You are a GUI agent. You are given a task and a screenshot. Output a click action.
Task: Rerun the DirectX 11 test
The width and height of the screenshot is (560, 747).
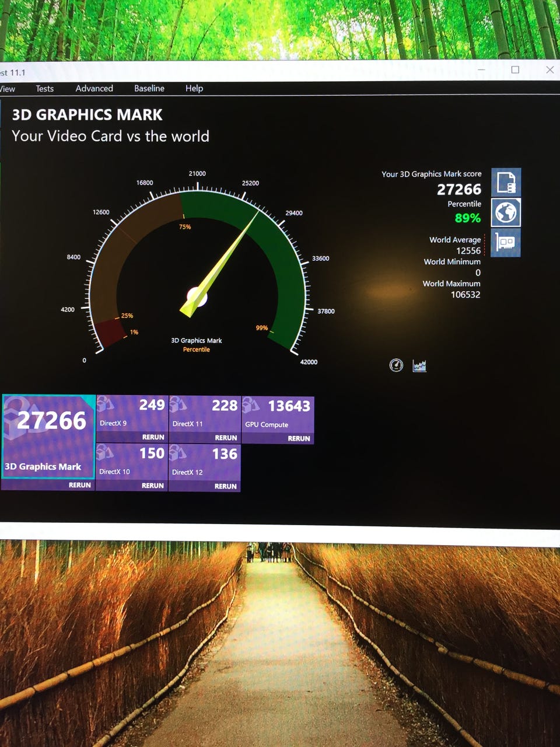coord(226,438)
